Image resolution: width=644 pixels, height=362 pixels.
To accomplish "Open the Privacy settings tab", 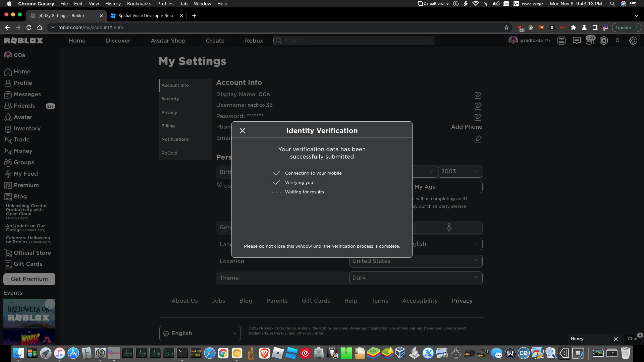I will pos(169,113).
